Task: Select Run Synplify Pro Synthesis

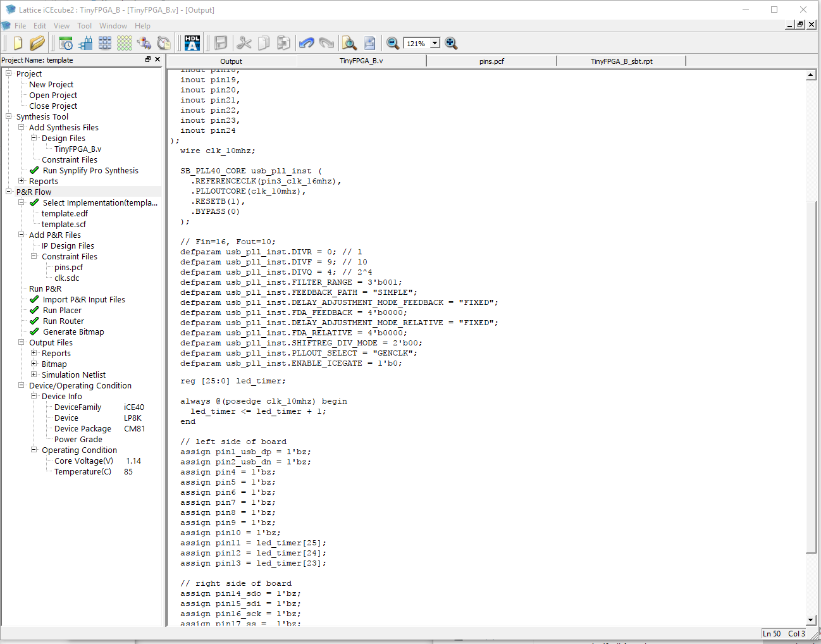Action: coord(90,171)
